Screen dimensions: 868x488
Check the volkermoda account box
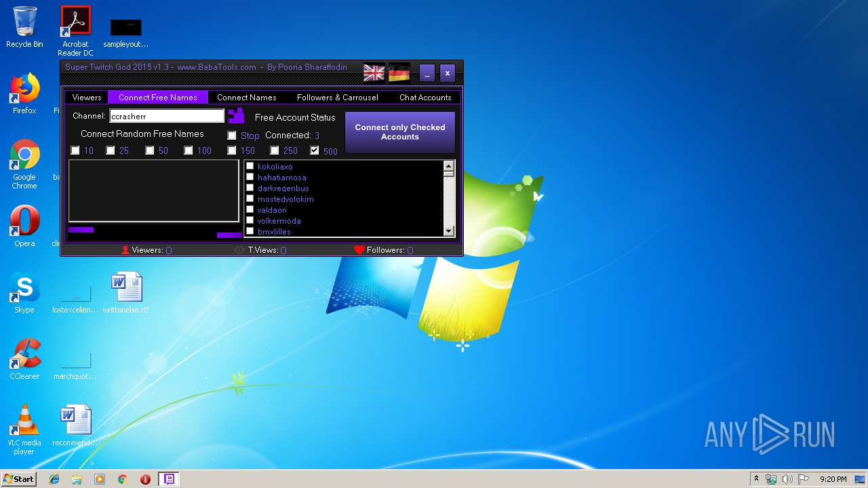click(250, 220)
